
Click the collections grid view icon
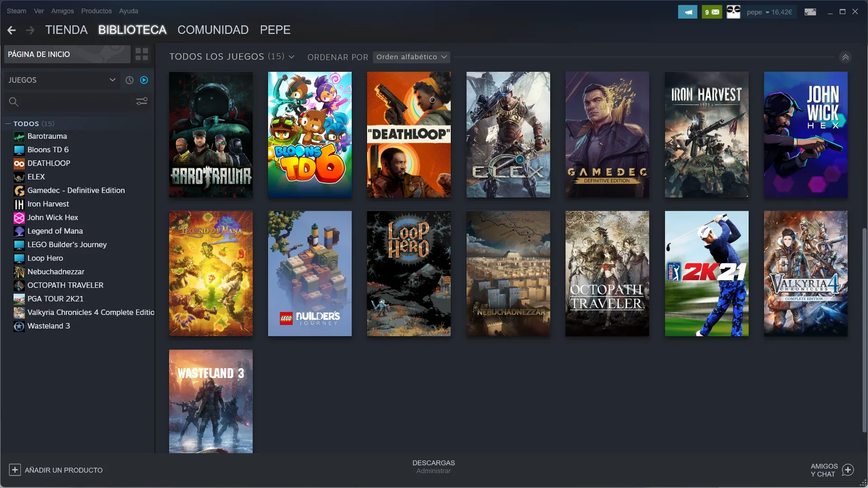142,54
